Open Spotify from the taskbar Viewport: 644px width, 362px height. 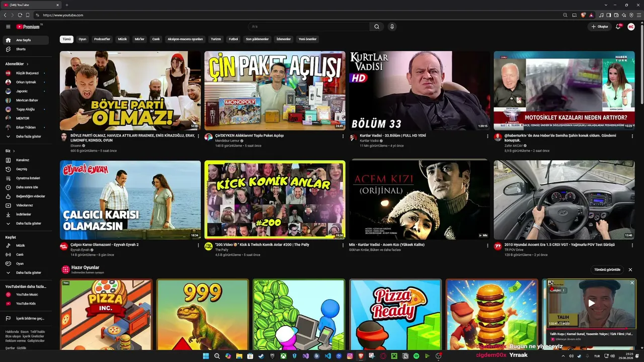tap(416, 356)
